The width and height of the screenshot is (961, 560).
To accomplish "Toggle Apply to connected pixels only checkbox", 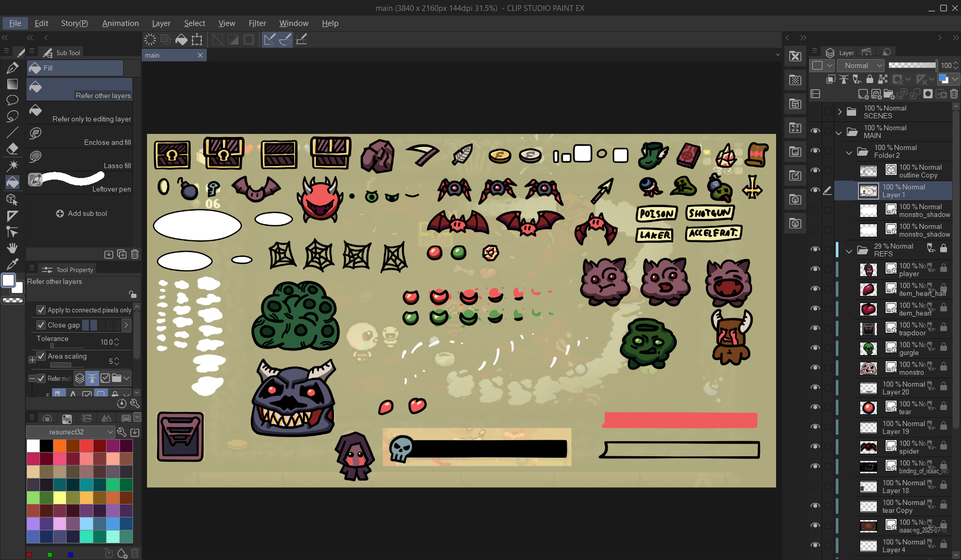I will [x=41, y=310].
